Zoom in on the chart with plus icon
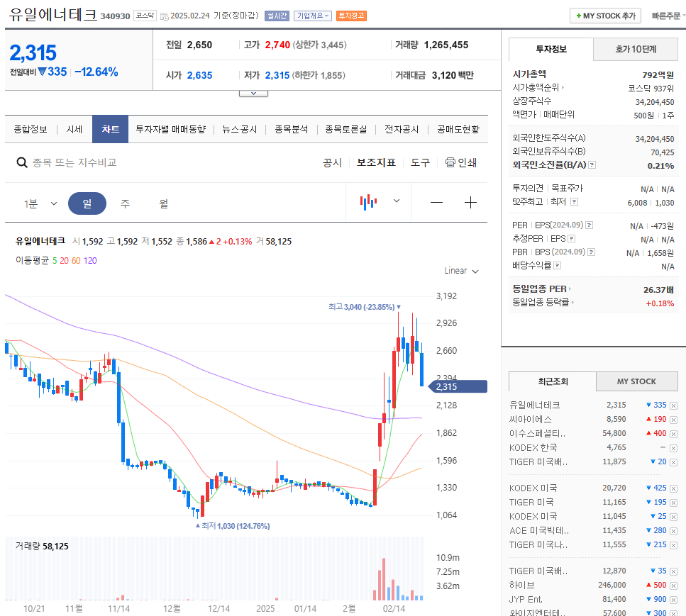 click(x=470, y=203)
